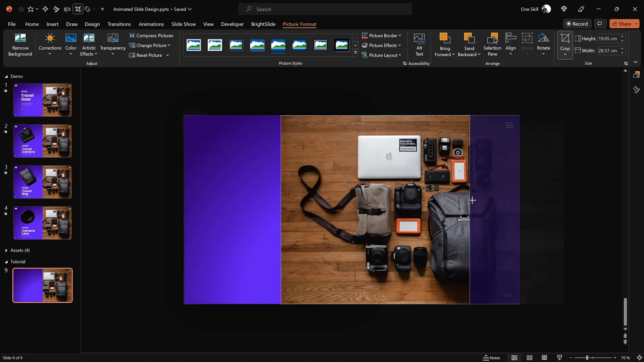
Task: Click the Width input field
Action: click(608, 51)
